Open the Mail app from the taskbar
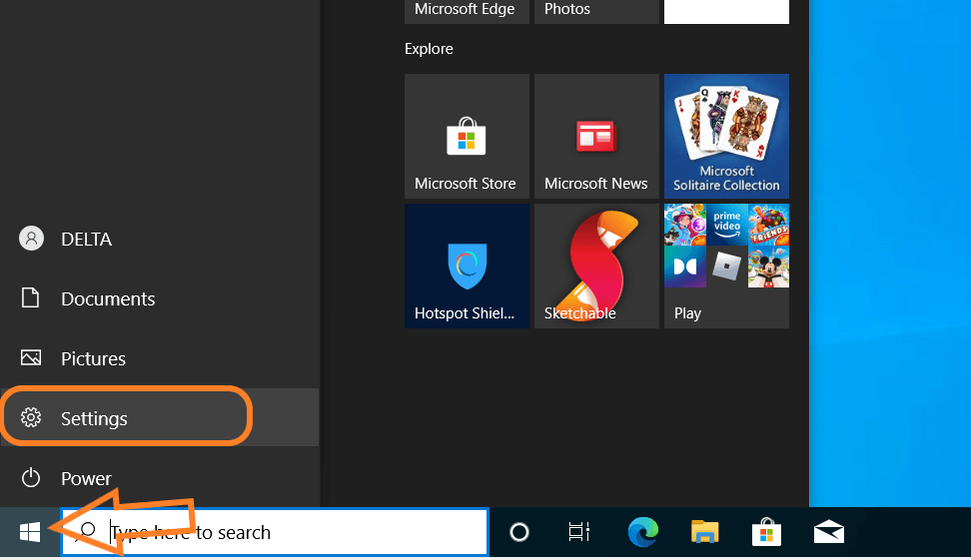This screenshot has height=560, width=971. click(x=829, y=533)
